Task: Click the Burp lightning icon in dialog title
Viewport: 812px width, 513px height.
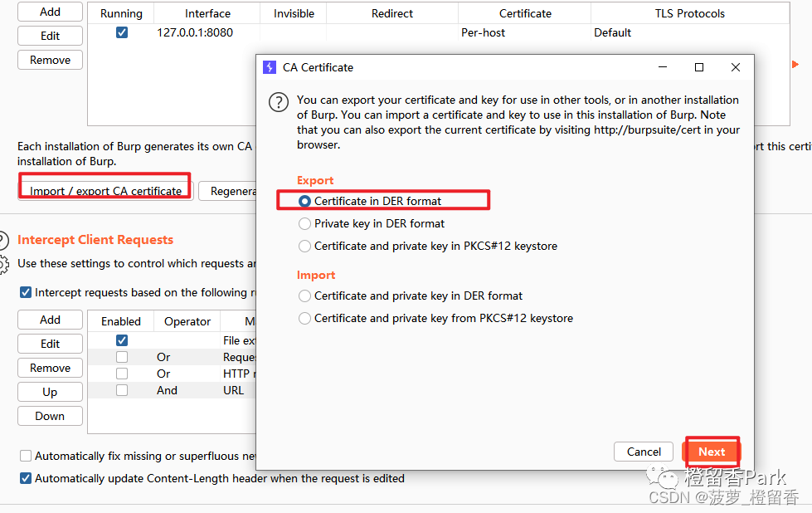Action: 270,67
